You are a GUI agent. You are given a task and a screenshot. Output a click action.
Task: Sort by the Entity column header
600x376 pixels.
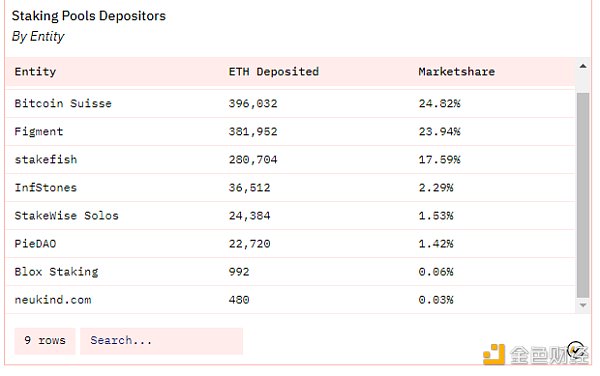tap(35, 72)
